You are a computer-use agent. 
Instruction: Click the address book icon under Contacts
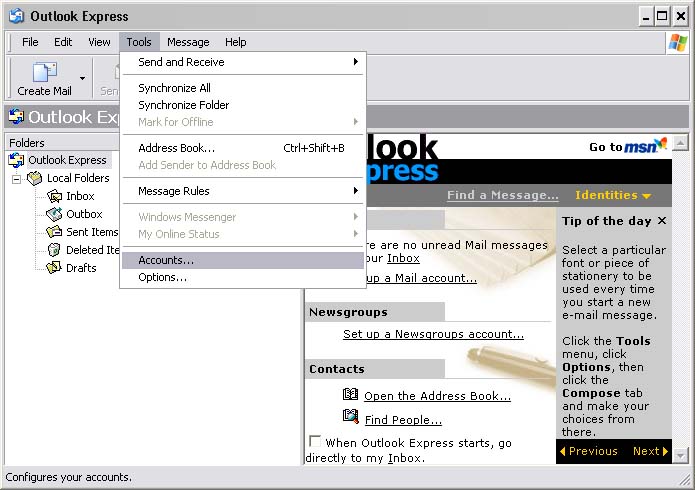coord(350,394)
